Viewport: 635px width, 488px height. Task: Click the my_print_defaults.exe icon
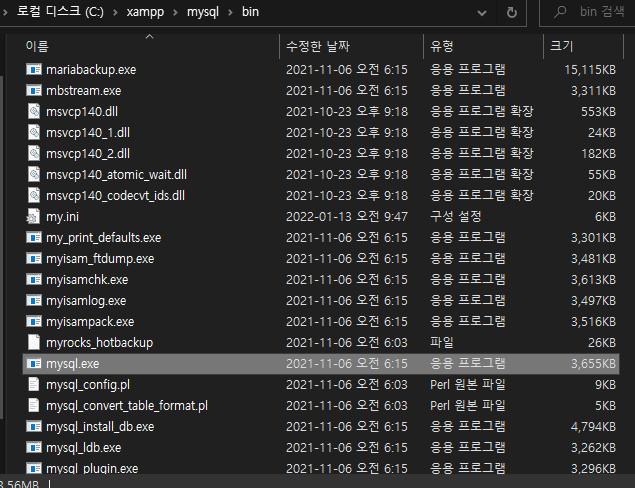point(34,238)
